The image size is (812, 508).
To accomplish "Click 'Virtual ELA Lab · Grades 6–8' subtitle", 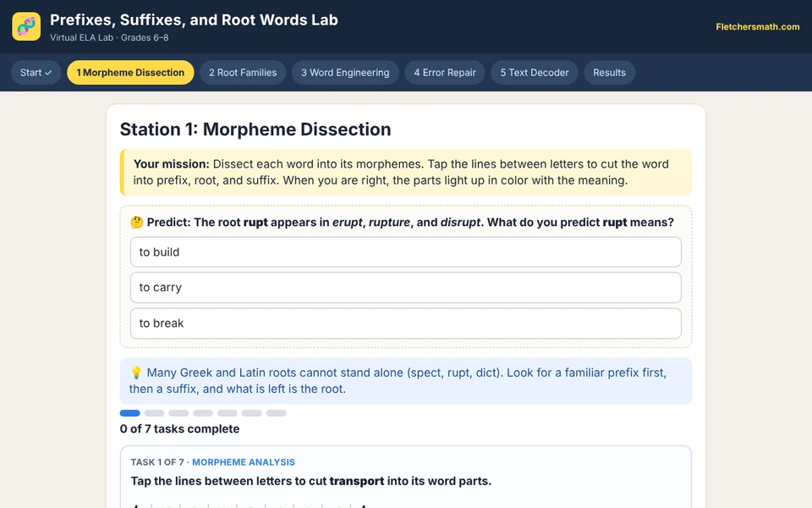I will point(109,37).
